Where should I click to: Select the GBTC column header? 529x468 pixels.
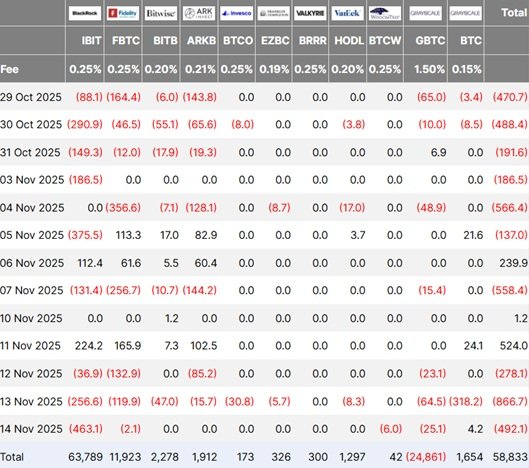point(430,40)
